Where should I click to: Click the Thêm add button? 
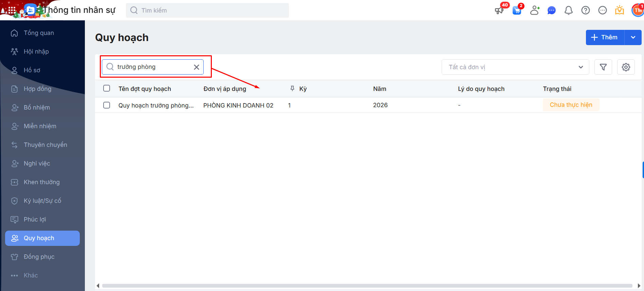coord(605,37)
